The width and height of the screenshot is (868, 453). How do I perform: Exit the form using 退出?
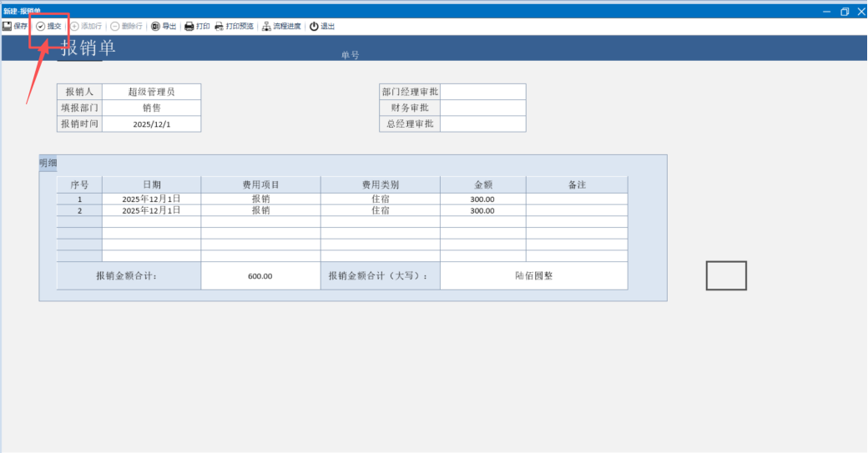point(322,26)
